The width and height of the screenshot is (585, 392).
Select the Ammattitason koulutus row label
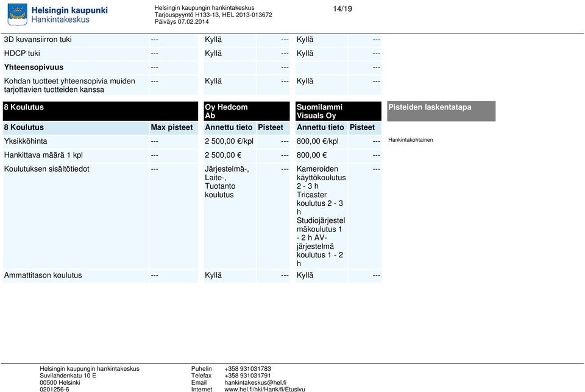43,275
